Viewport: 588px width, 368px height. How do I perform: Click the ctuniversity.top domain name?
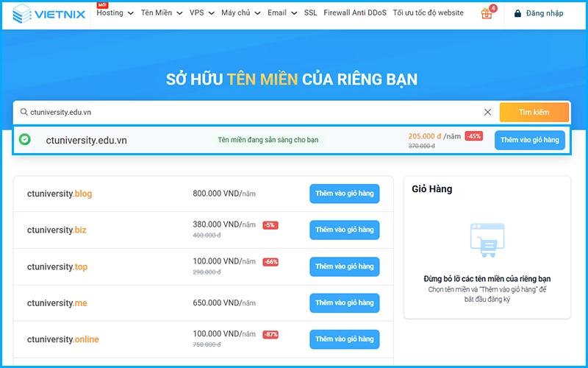(57, 266)
